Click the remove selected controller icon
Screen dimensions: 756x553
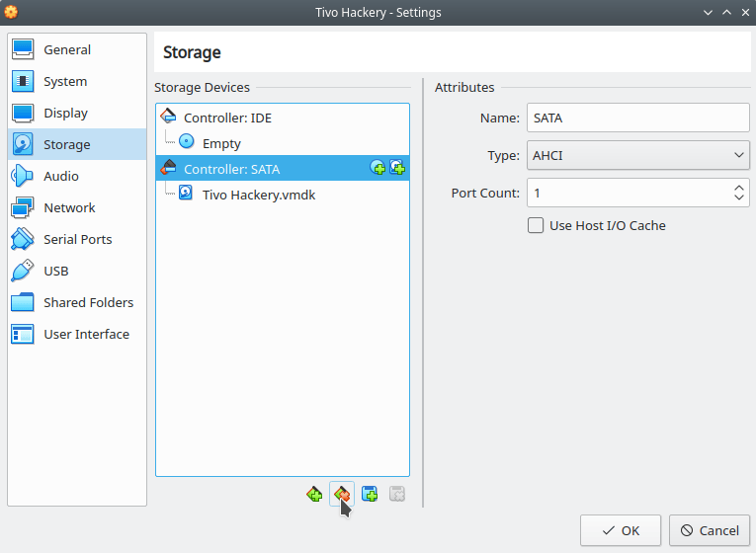pos(342,494)
